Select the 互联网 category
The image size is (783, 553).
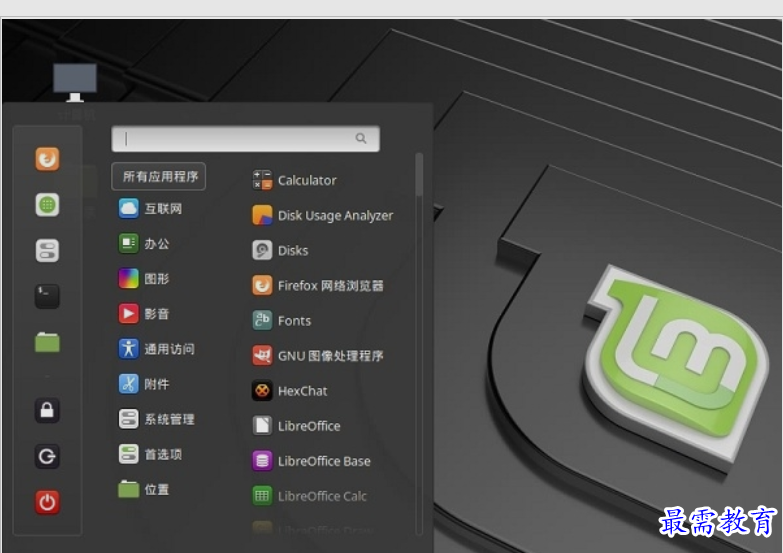[x=150, y=209]
